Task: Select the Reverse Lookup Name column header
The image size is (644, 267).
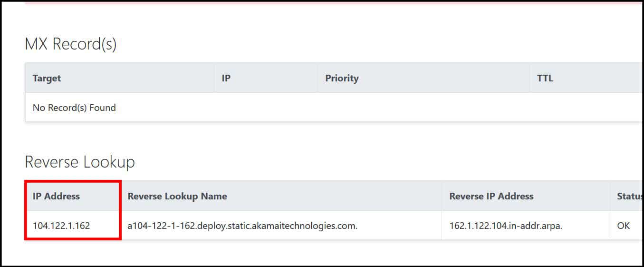Action: [177, 196]
